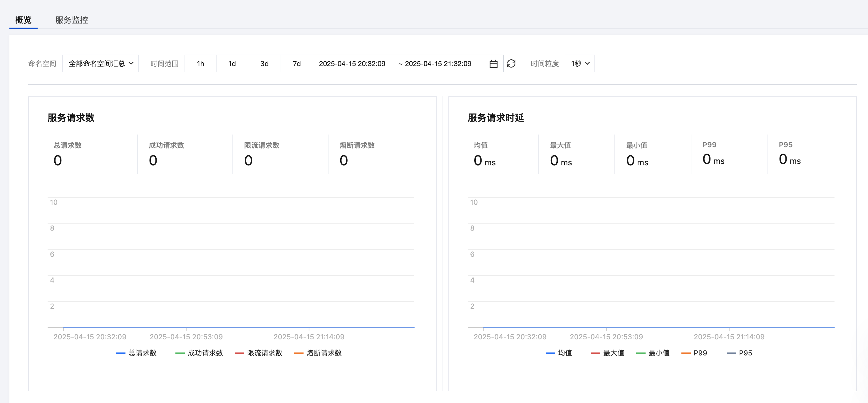Toggle the 熔断请求数 legend series
Screen dimensions: 868x403
[318, 353]
